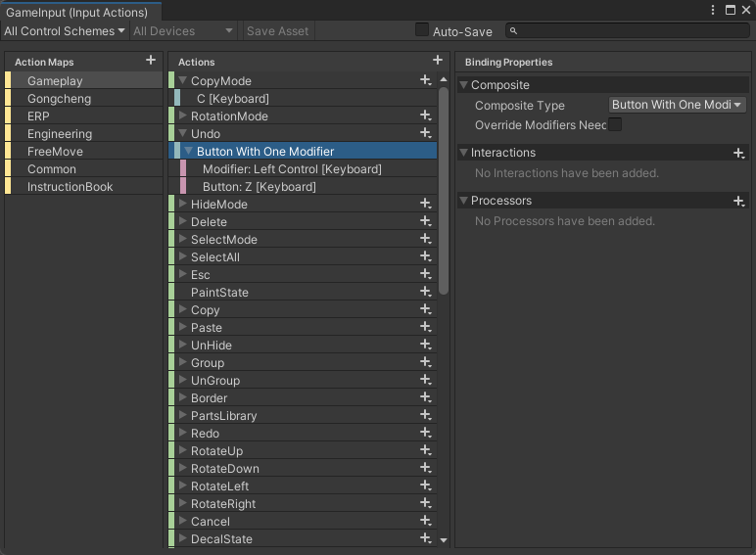Add a binding to the CopyMode action
Viewport: 756px width, 555px height.
425,80
